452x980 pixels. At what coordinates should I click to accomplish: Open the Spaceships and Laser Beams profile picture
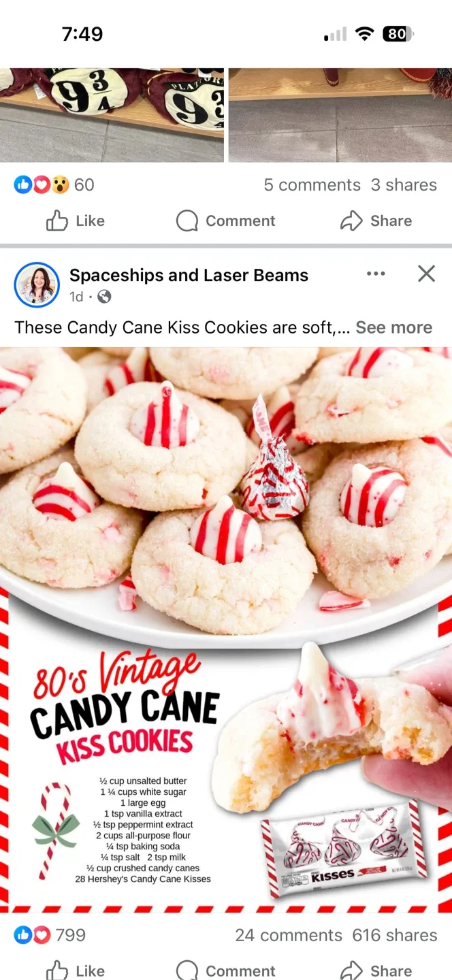(37, 284)
